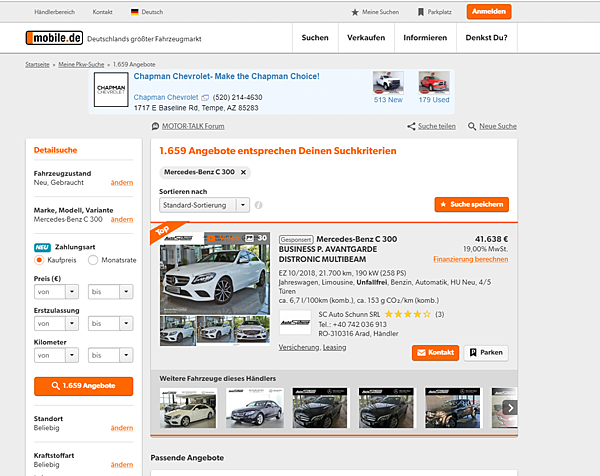The height and width of the screenshot is (476, 600).
Task: Open the Denkst Du? menu
Action: click(x=486, y=38)
